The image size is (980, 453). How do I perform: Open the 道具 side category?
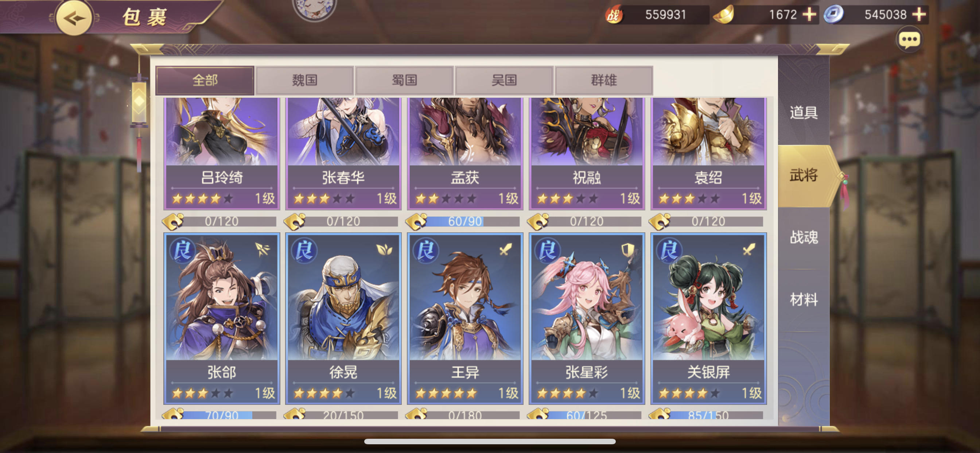(x=804, y=113)
